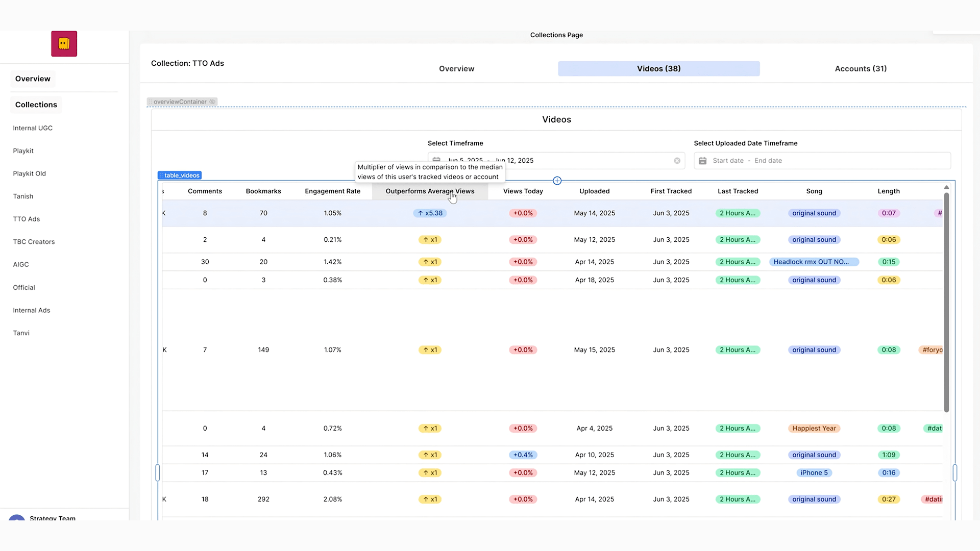The width and height of the screenshot is (980, 551).
Task: Click Collections in the sidebar
Action: pyautogui.click(x=36, y=104)
